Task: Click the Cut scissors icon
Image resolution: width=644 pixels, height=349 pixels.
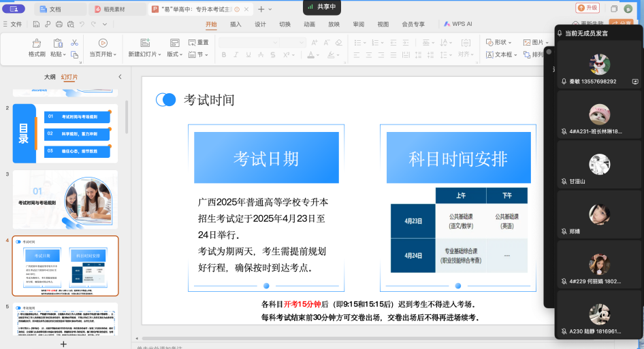Action: pos(74,43)
